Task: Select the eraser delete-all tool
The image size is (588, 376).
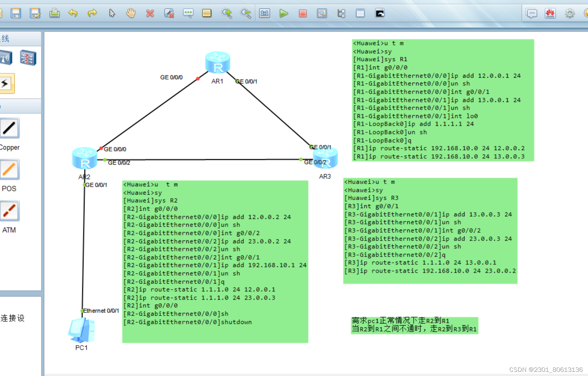Action: [169, 13]
